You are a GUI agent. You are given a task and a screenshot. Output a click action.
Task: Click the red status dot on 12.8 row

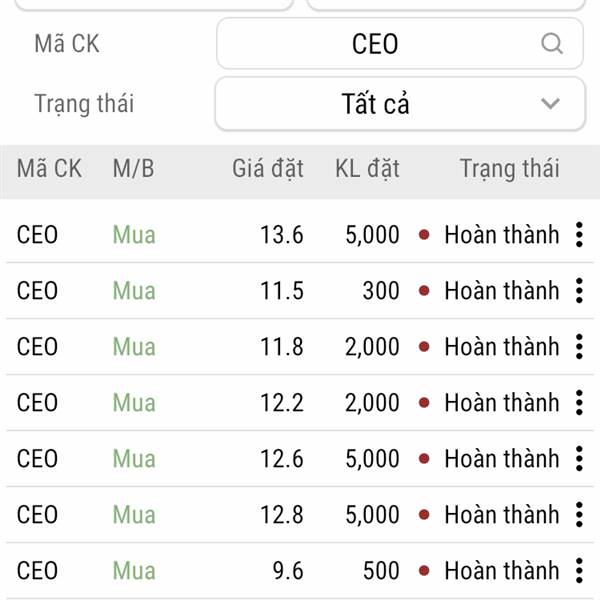[x=424, y=514]
